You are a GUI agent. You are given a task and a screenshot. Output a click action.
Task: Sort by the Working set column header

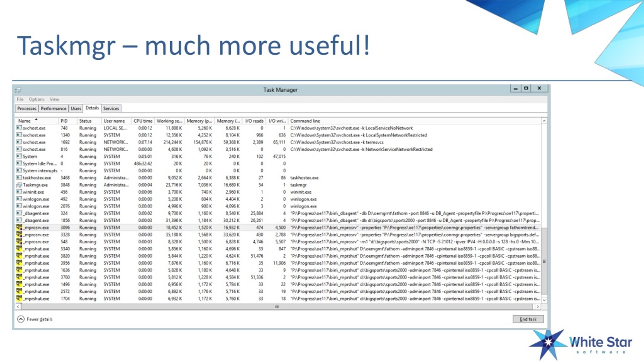coord(170,121)
